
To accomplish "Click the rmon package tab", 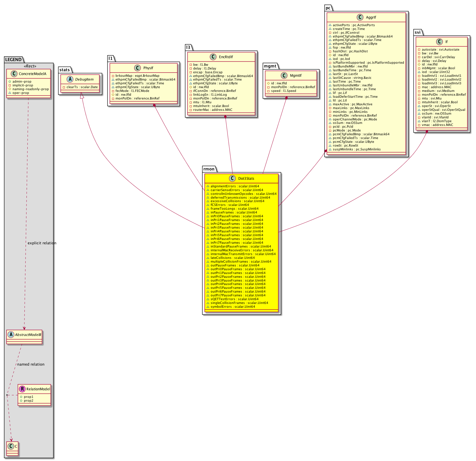I will [209, 169].
